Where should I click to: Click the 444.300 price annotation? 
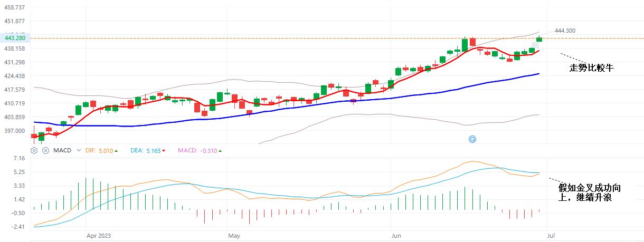[x=565, y=31]
